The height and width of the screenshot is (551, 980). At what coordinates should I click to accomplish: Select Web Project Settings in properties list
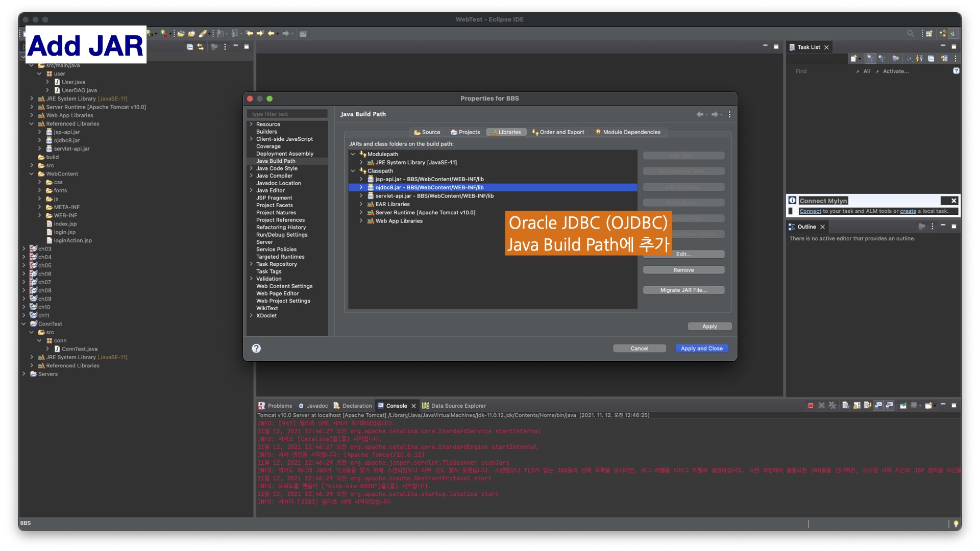pyautogui.click(x=283, y=301)
